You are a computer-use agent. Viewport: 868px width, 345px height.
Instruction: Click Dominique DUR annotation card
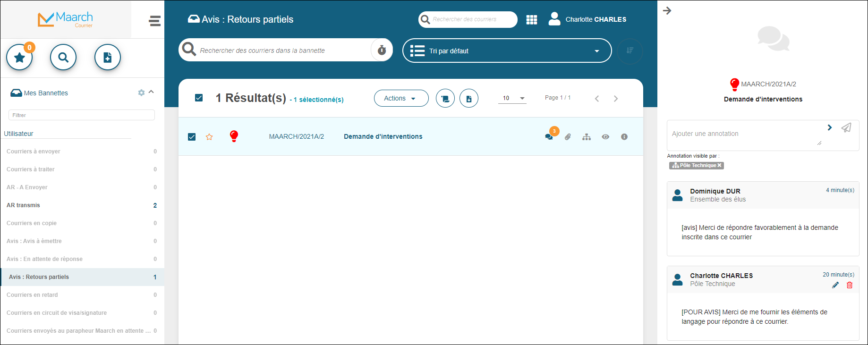[763, 219]
